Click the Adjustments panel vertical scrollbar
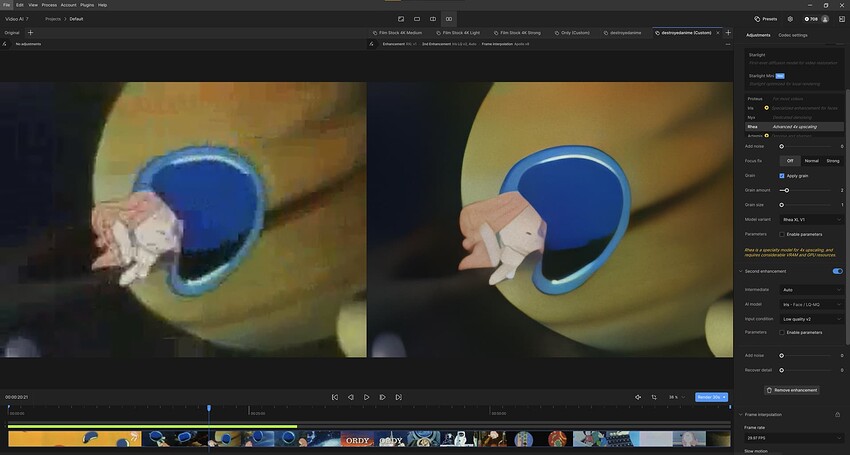850x455 pixels. pyautogui.click(x=847, y=217)
